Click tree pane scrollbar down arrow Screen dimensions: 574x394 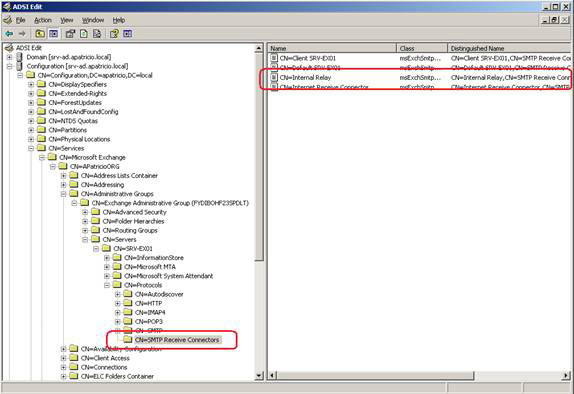tap(259, 376)
